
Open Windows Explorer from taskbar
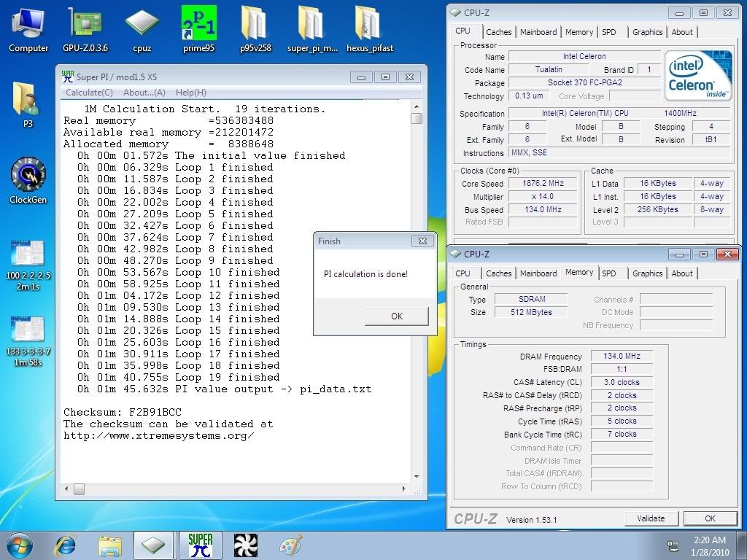point(109,545)
